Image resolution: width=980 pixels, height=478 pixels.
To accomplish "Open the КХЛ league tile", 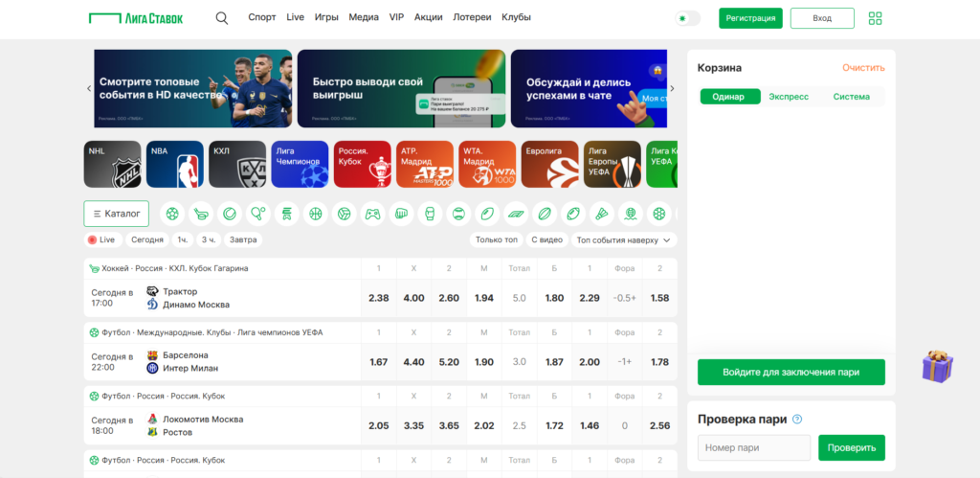I will pos(237,165).
